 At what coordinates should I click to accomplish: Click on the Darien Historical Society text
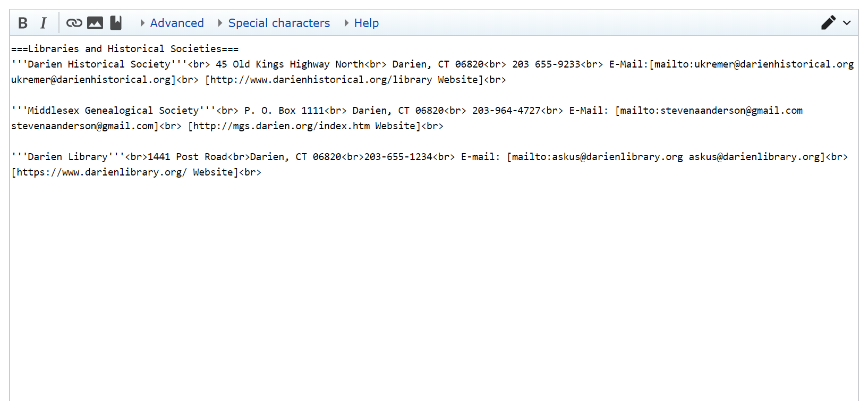[99, 64]
